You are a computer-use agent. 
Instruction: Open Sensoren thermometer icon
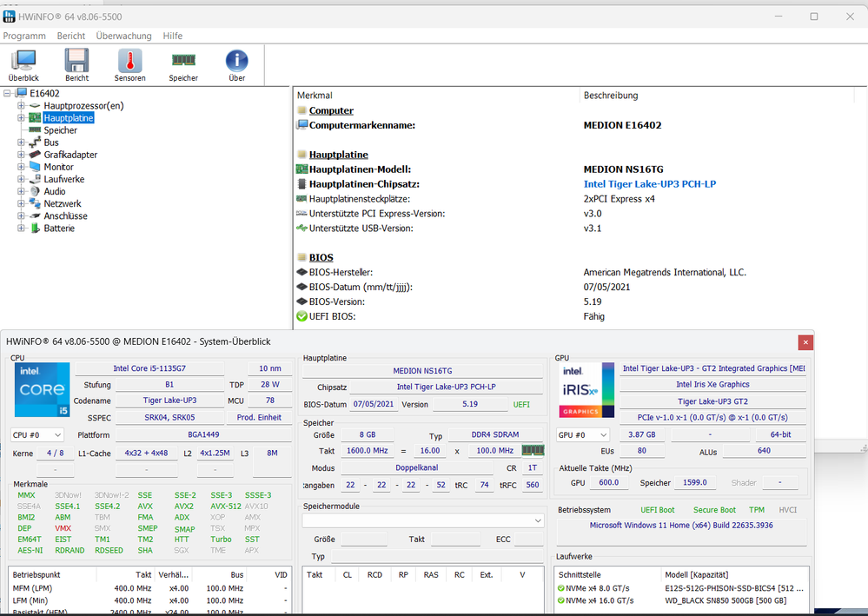coord(129,61)
